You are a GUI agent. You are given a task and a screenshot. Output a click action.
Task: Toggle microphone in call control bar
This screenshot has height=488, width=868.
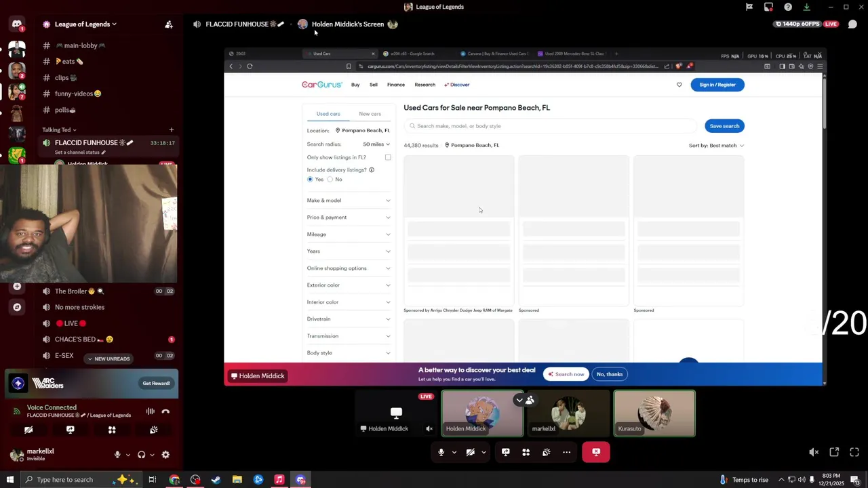pyautogui.click(x=441, y=452)
